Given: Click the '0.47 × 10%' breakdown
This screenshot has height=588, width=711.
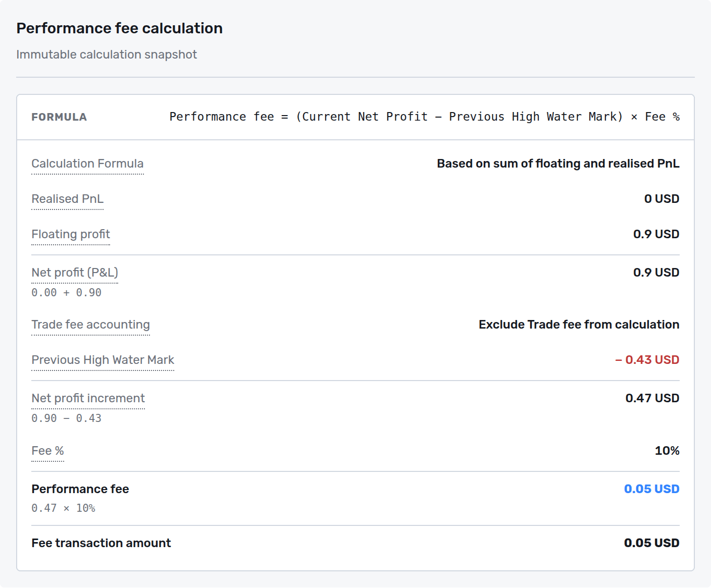Looking at the screenshot, I should [63, 508].
